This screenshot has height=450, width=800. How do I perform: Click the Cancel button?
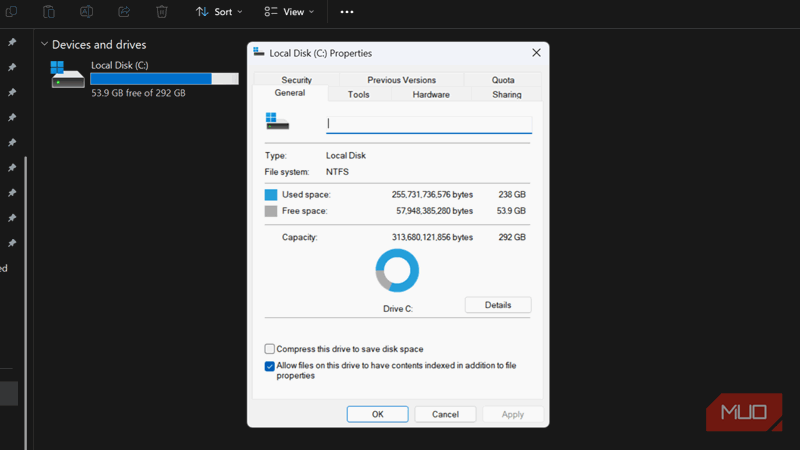[x=445, y=414]
